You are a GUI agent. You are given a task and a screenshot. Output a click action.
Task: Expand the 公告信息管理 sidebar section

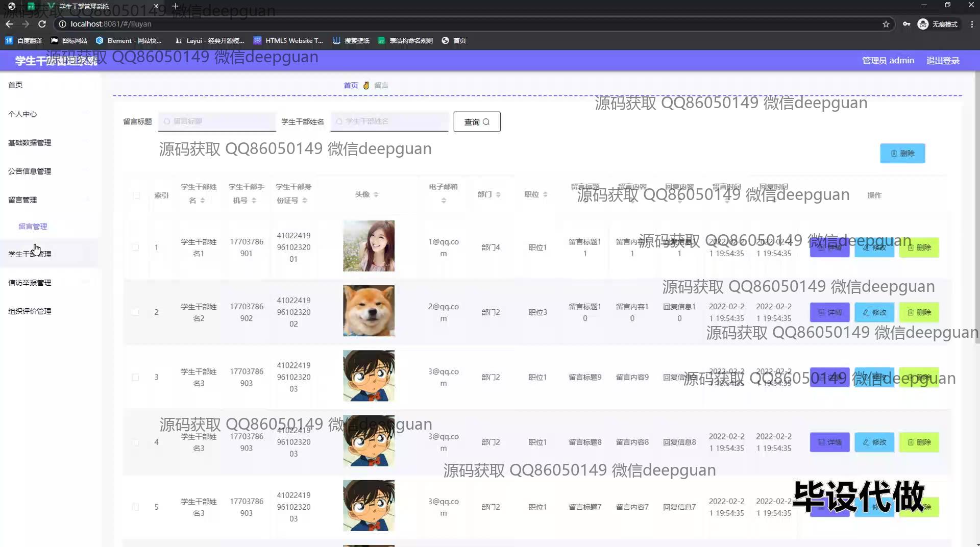click(x=30, y=171)
